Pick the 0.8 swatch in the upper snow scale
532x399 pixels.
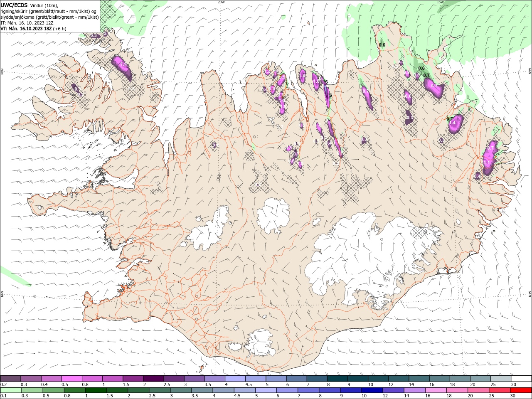coord(92,378)
